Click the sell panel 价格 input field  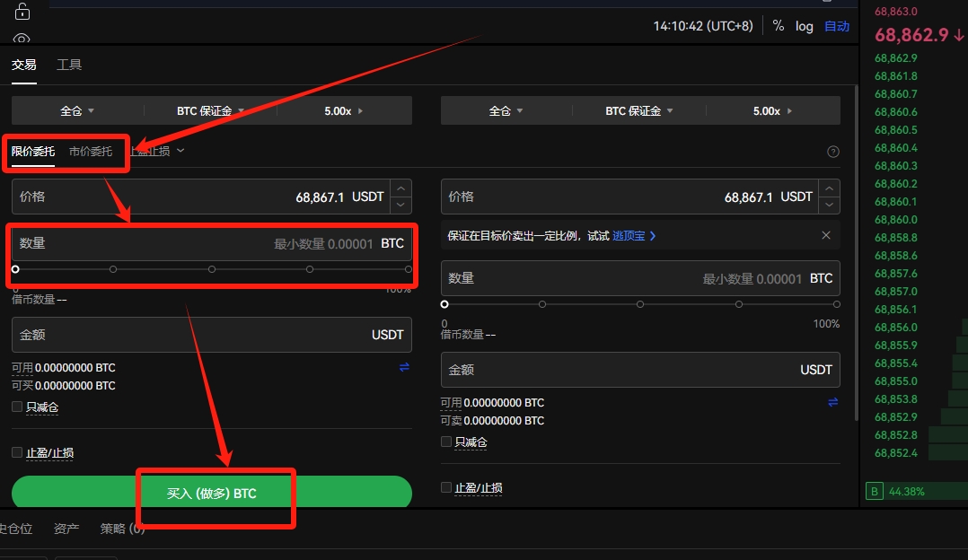(629, 197)
